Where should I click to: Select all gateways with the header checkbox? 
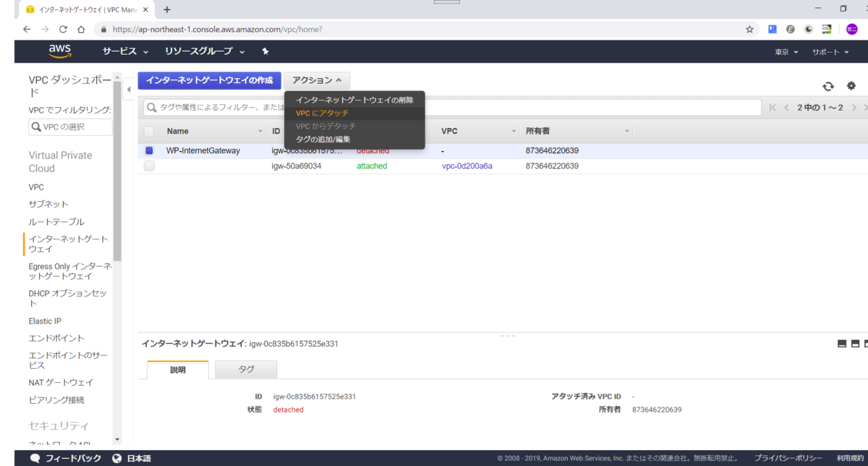(x=149, y=131)
